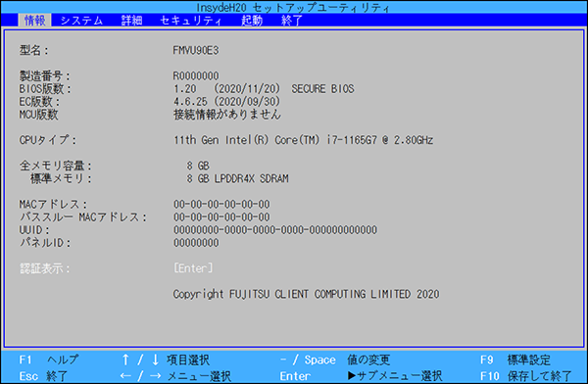
Task: Click the 認証表示 label
Action: [x=44, y=268]
